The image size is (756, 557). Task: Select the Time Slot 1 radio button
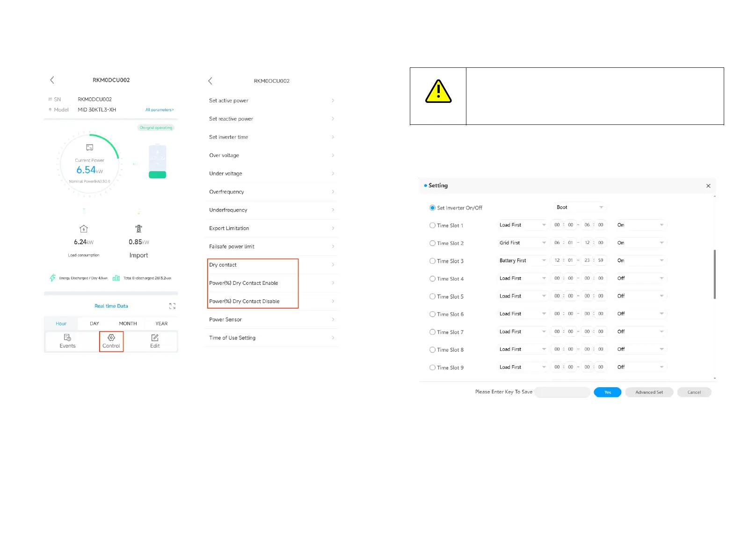coord(432,225)
